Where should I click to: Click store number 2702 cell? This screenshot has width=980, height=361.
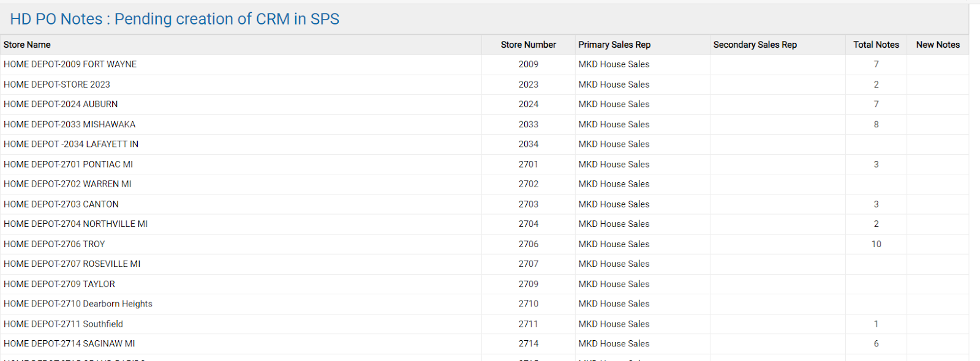[528, 184]
